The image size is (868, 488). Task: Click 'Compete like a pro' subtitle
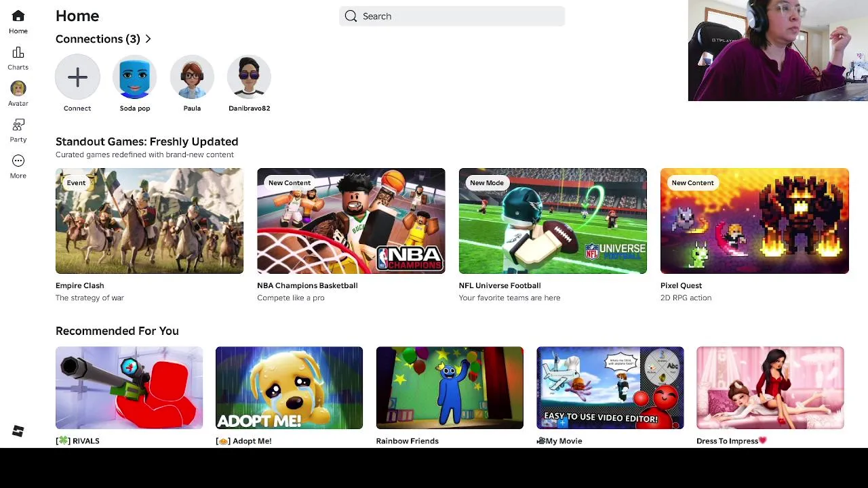point(291,298)
